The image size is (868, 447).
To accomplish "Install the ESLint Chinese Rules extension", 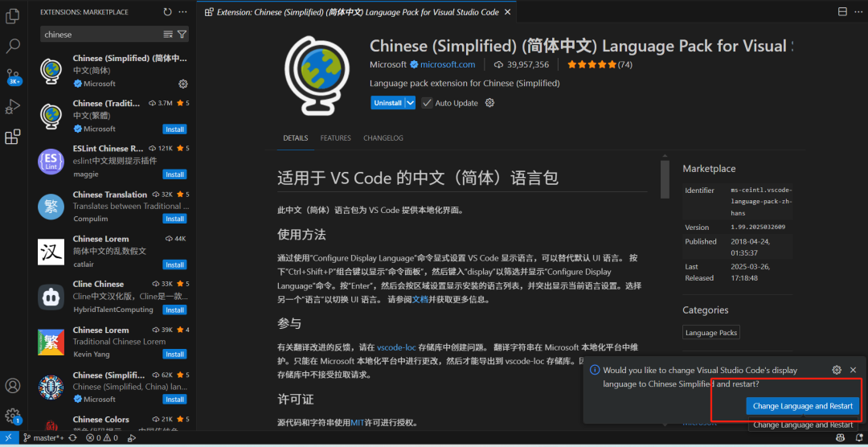I will pyautogui.click(x=174, y=174).
